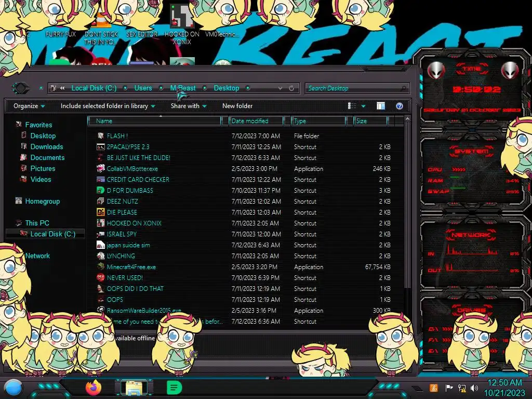
Task: Select Local Disk (C:) in sidebar
Action: pyautogui.click(x=52, y=234)
